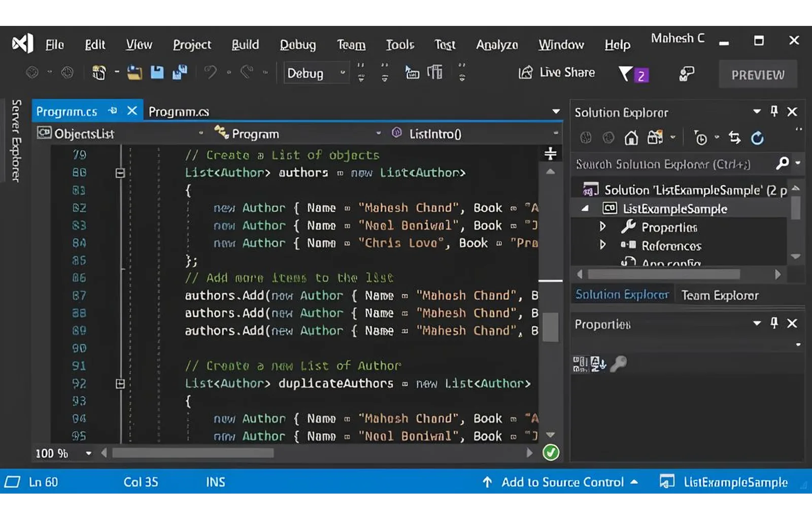Click the green no-issues check indicator
Image resolution: width=812 pixels, height=520 pixels.
click(x=551, y=452)
